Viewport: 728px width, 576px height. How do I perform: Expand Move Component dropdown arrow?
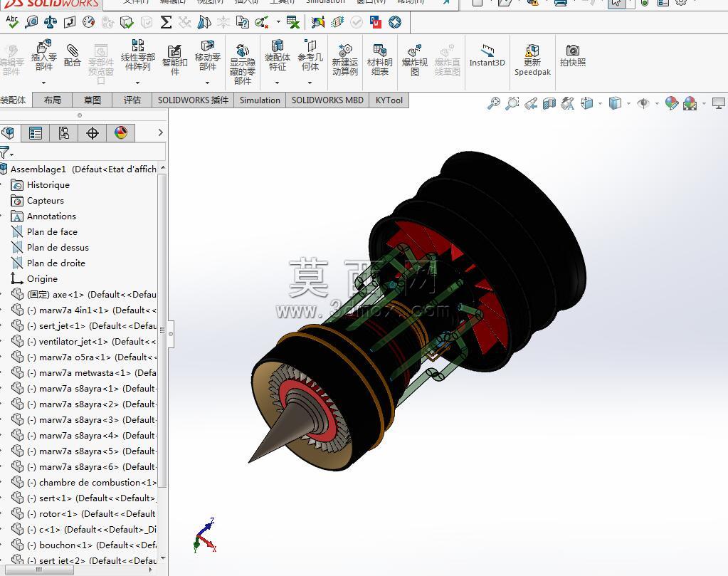(208, 83)
